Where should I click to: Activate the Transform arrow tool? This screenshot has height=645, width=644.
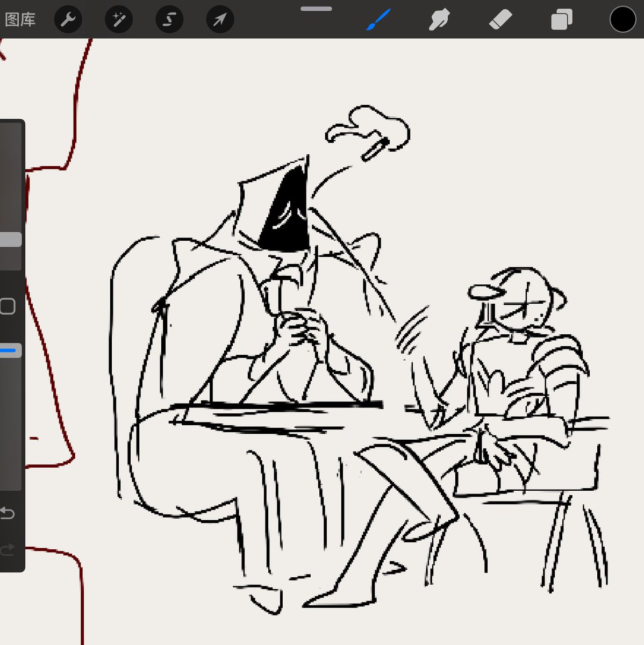[x=220, y=20]
